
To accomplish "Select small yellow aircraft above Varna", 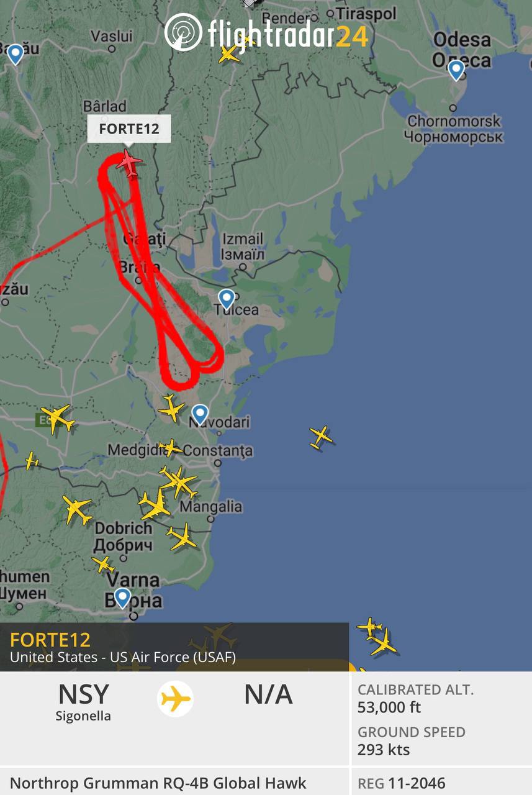I will 104,564.
